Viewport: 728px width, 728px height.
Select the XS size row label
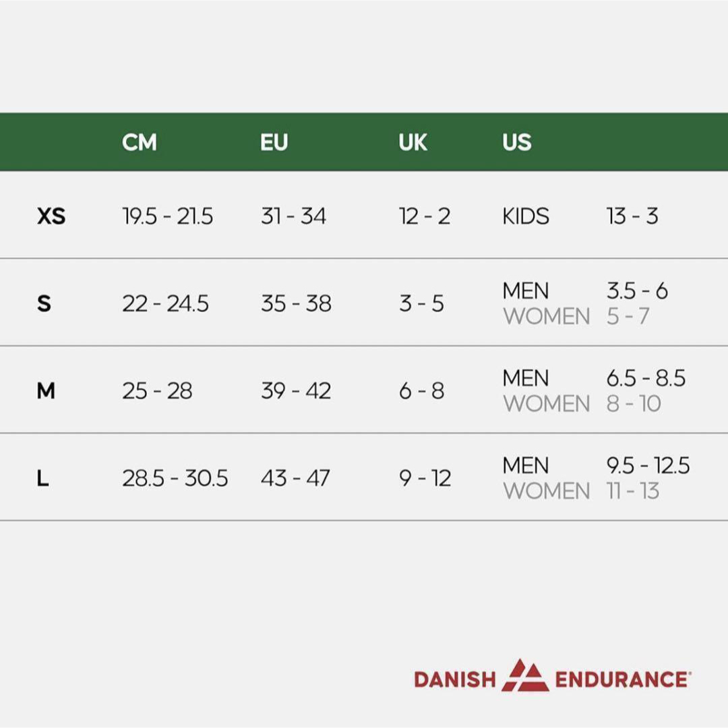[51, 216]
